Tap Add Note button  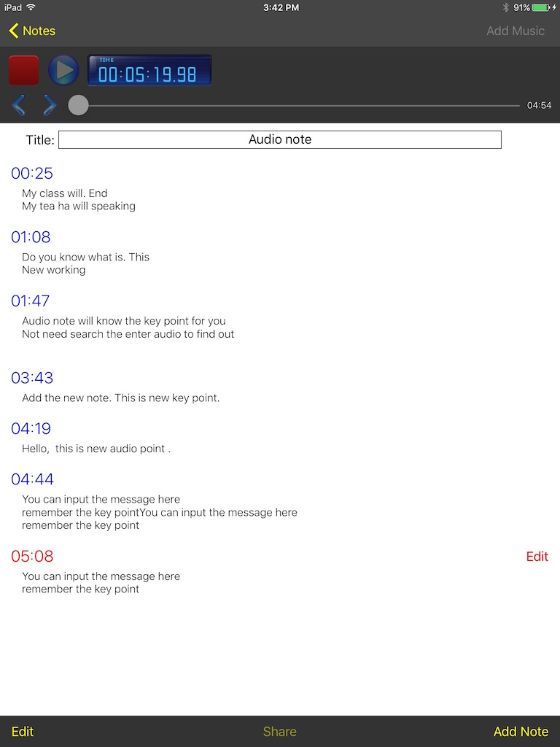(x=521, y=731)
